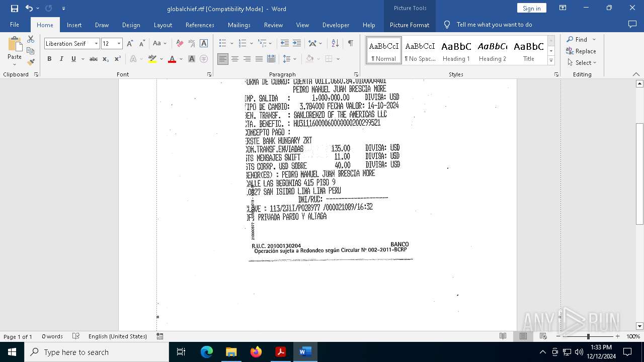The image size is (644, 362).
Task: Set Justify paragraph alignment
Action: pos(259,59)
